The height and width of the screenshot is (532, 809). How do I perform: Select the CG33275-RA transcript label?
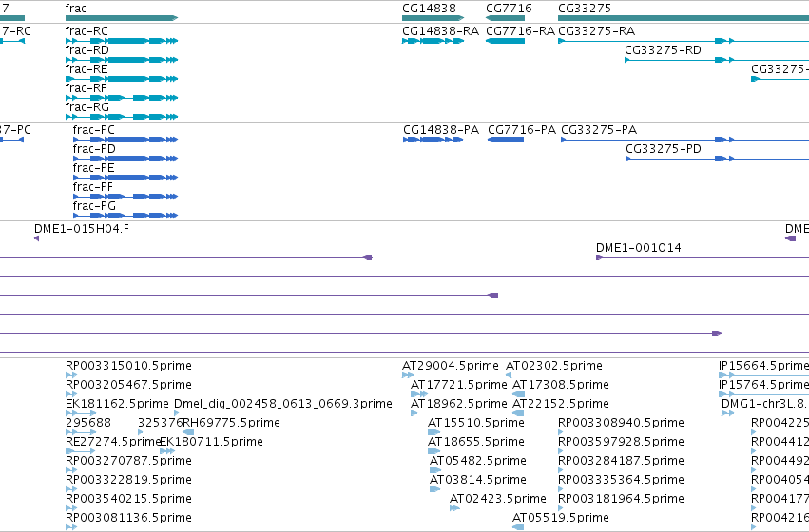point(596,31)
